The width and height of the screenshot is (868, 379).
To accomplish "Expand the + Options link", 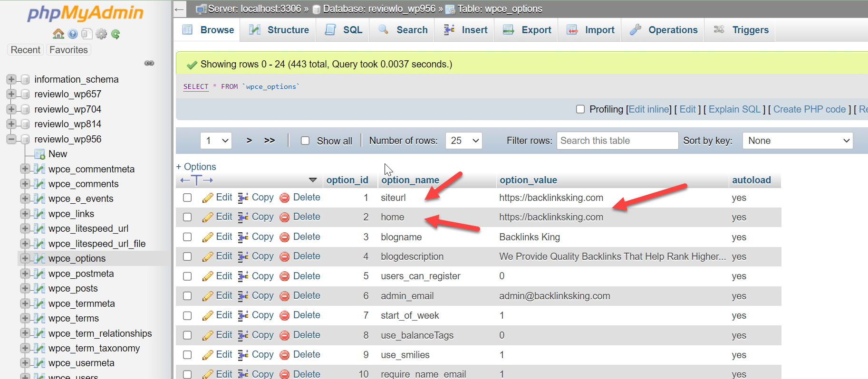I will click(x=196, y=167).
